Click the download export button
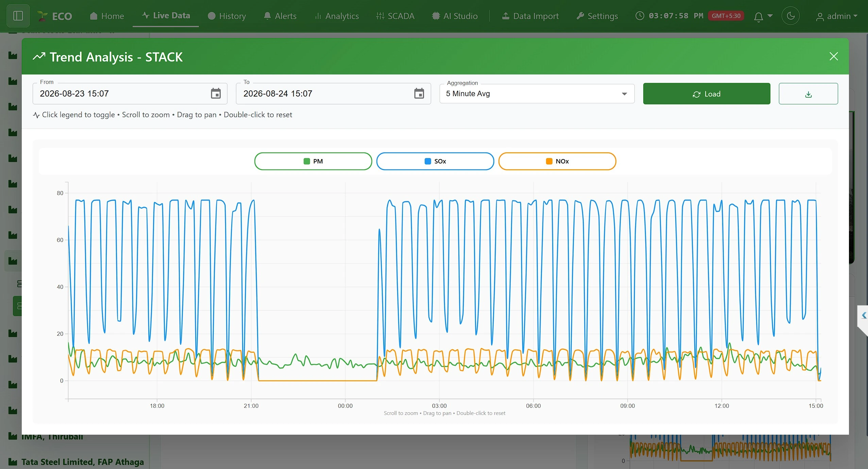Screen dimensions: 868x469 pos(808,93)
